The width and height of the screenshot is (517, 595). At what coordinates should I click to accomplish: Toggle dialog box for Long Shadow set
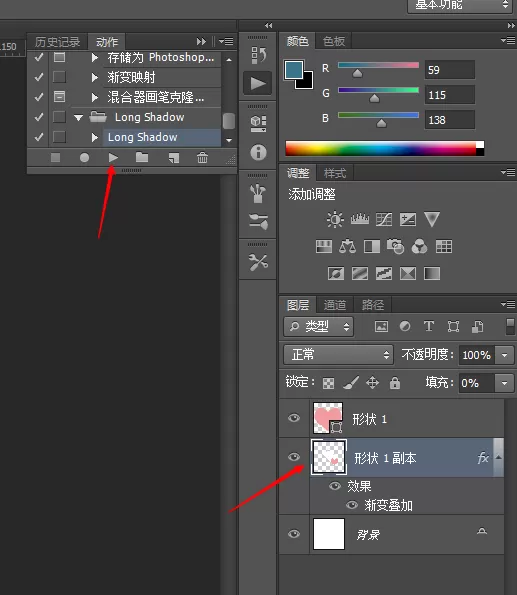pyautogui.click(x=59, y=117)
